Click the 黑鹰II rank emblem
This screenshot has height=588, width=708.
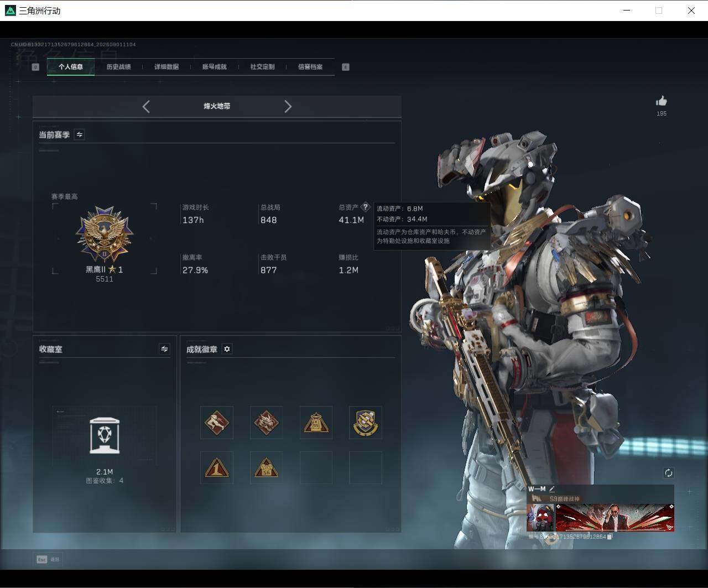pyautogui.click(x=105, y=234)
